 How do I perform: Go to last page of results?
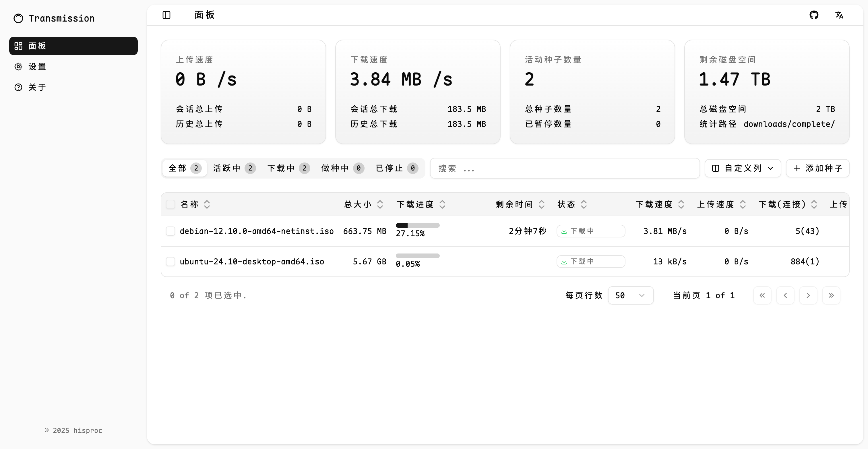(x=831, y=295)
